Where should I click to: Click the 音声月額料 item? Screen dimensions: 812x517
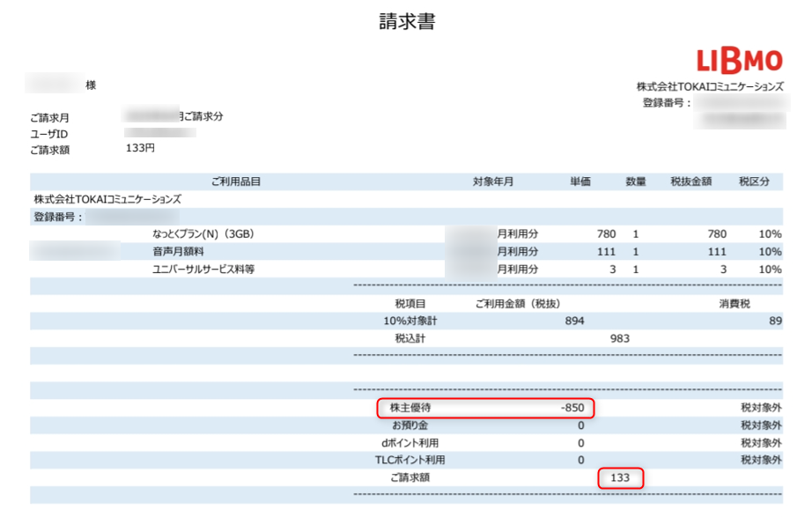pyautogui.click(x=178, y=252)
